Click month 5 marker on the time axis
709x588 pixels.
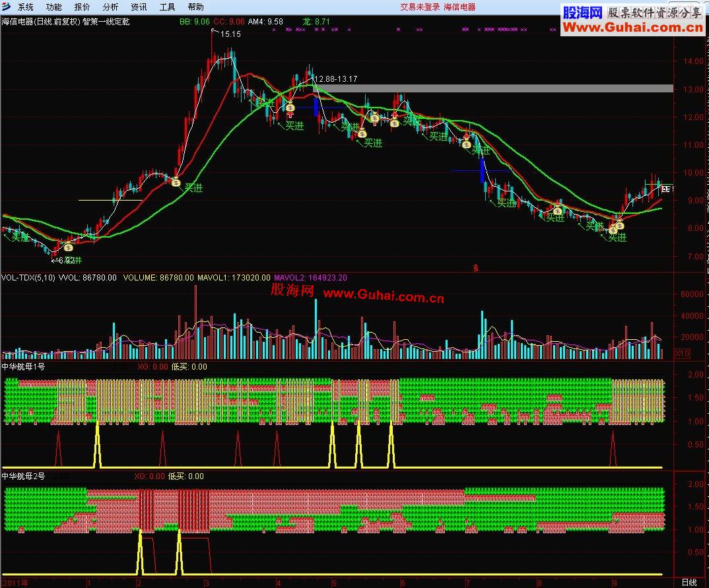pyautogui.click(x=333, y=583)
